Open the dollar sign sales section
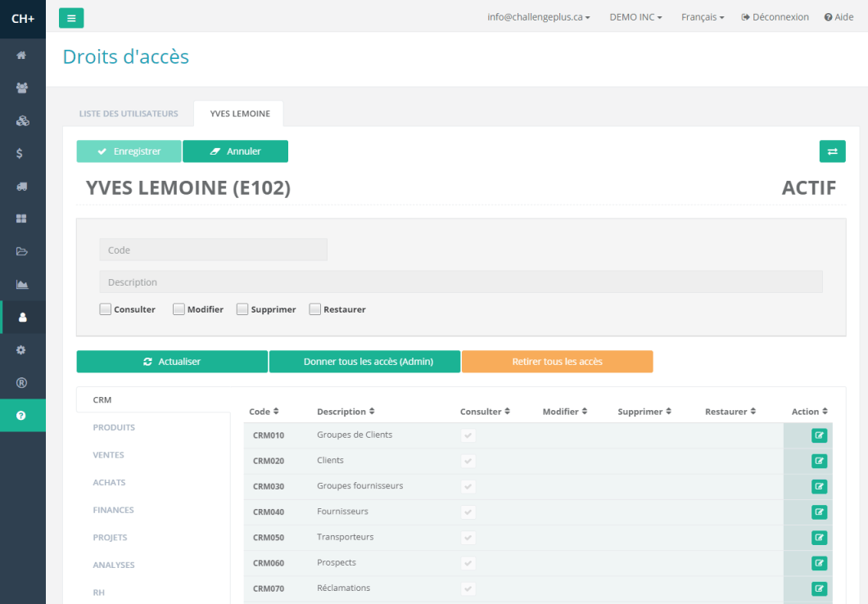868x604 pixels. [x=22, y=153]
